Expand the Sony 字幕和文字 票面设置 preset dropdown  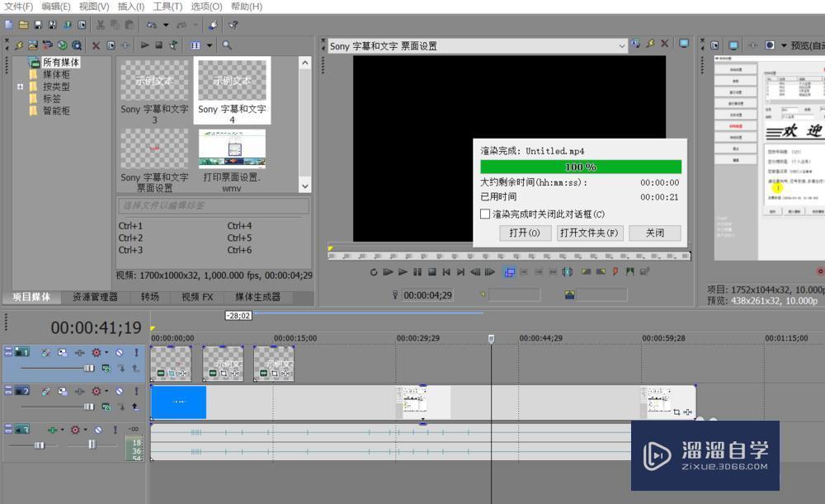(x=621, y=46)
